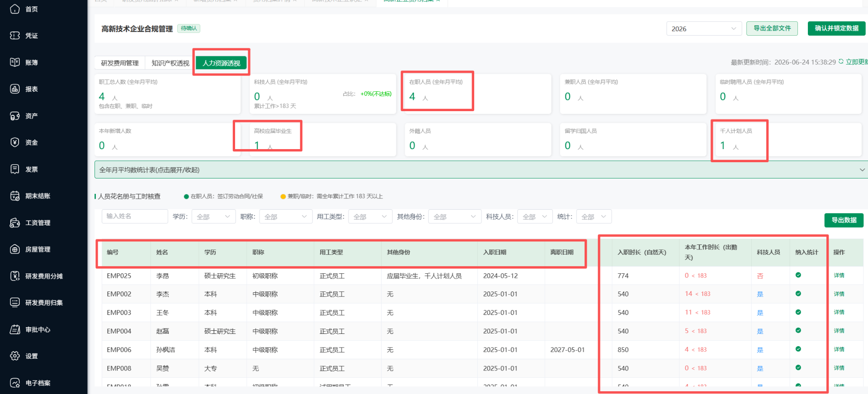The width and height of the screenshot is (868, 394).
Task: Open the 职称 title filter dropdown
Action: click(x=285, y=217)
